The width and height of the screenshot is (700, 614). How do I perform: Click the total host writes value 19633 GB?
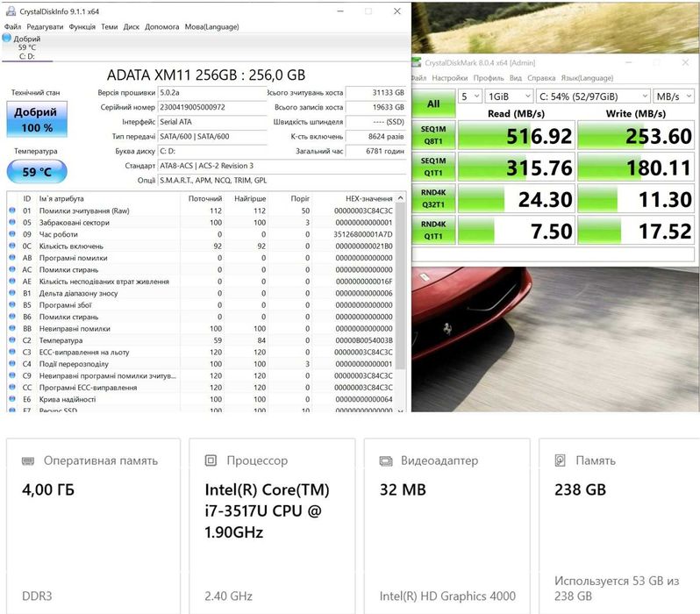375,107
